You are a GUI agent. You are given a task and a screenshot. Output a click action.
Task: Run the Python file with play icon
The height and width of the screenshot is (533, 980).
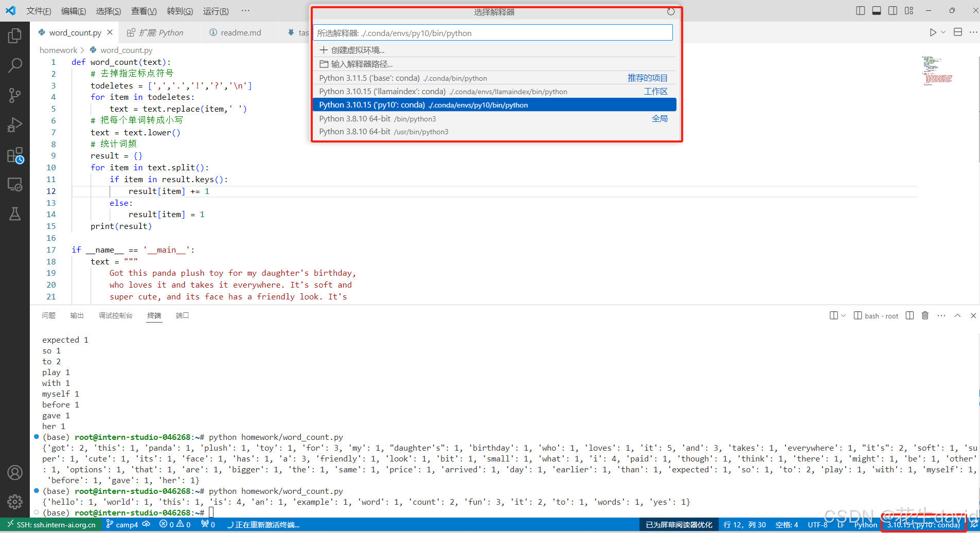(x=933, y=32)
